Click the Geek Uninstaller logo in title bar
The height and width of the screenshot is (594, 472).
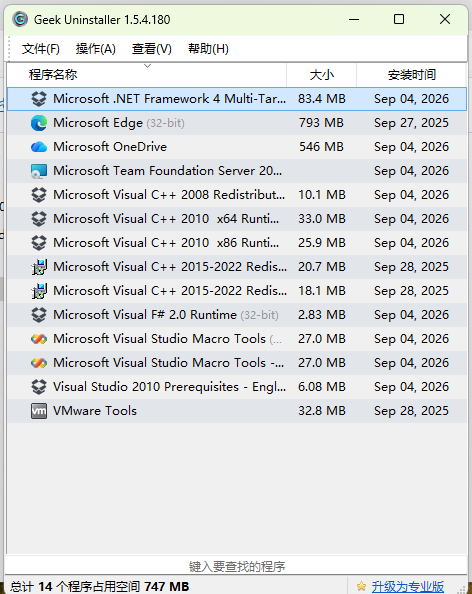[x=20, y=19]
